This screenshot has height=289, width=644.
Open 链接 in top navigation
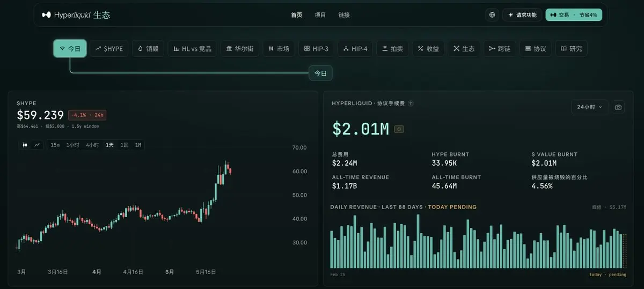click(344, 15)
